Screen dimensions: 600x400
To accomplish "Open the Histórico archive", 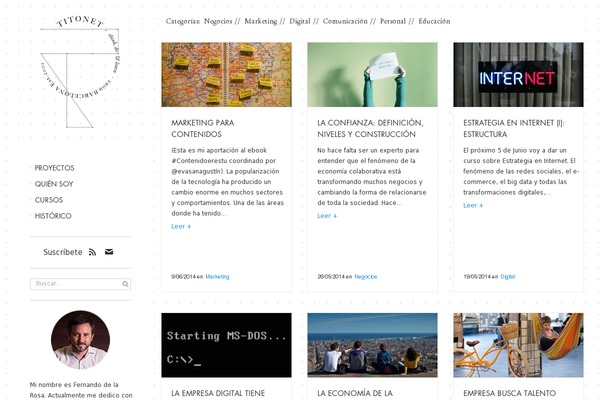I will click(53, 216).
